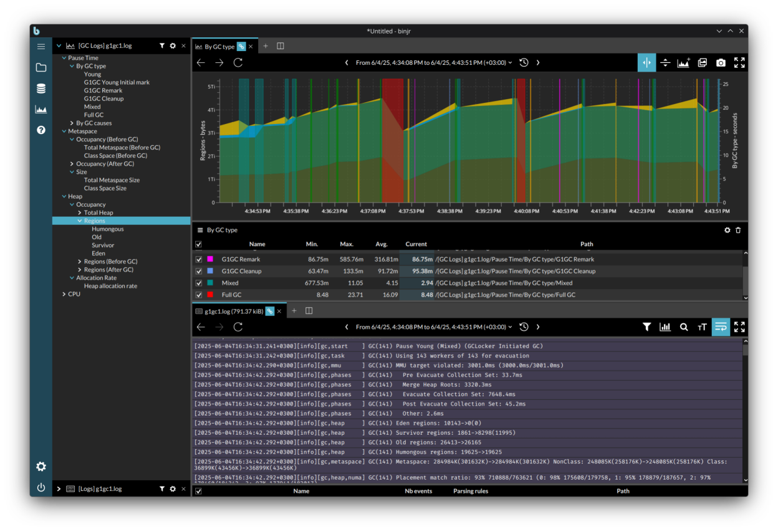Toggle link icon on g1gc1.log tab
The width and height of the screenshot is (778, 532).
pyautogui.click(x=271, y=310)
